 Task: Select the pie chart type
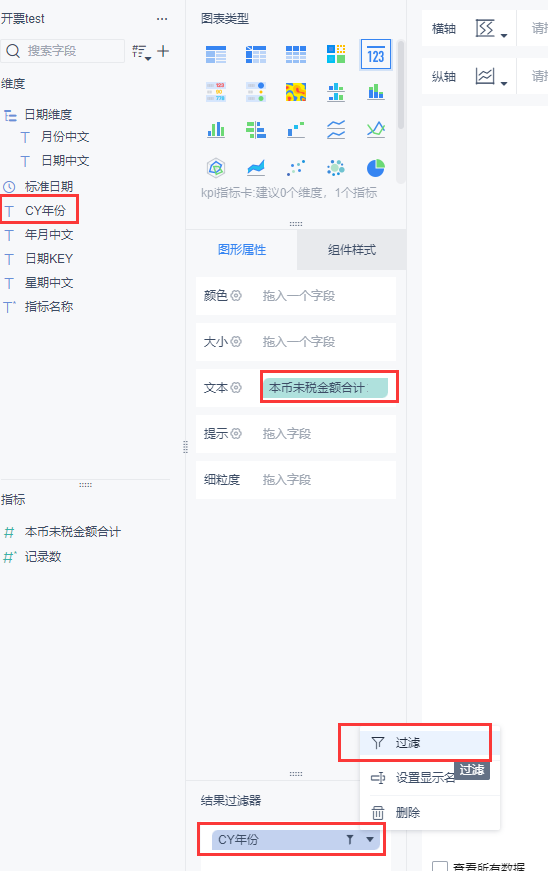376,167
